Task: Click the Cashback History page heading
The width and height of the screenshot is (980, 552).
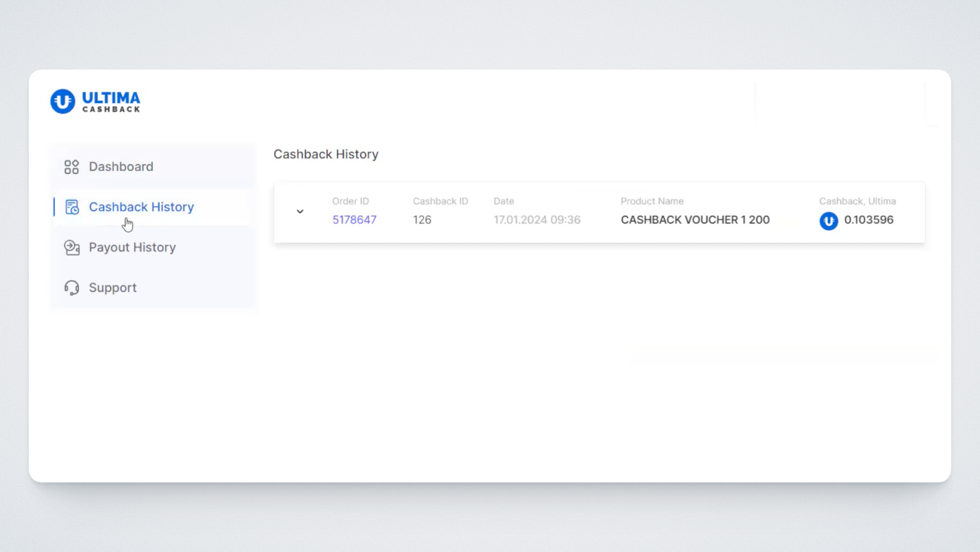Action: tap(325, 154)
